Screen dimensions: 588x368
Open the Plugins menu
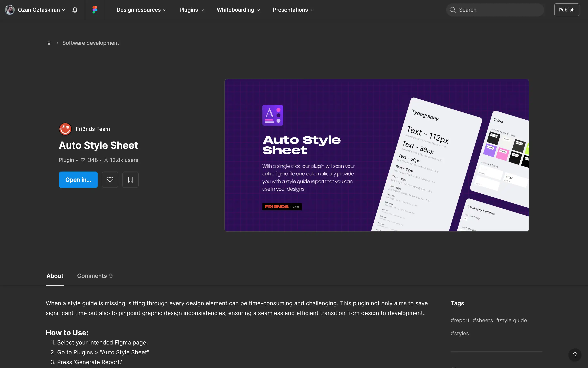tap(192, 10)
